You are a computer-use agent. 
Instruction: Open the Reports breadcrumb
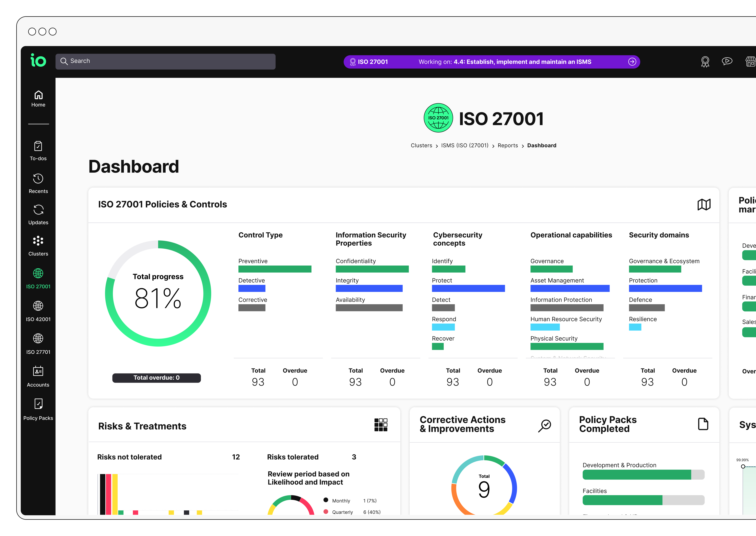click(x=507, y=146)
